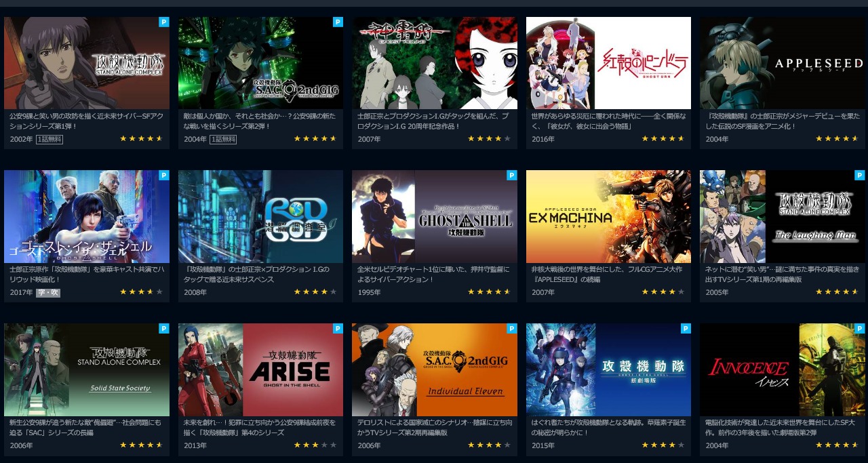
Task: Open the Ghost Hound (神霊狩) thumbnail
Action: (x=435, y=63)
